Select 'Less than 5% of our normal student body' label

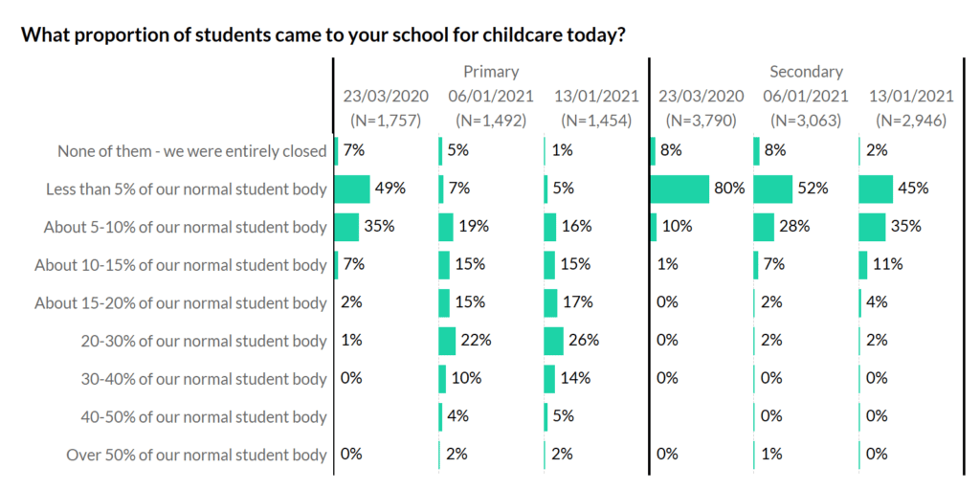[187, 189]
